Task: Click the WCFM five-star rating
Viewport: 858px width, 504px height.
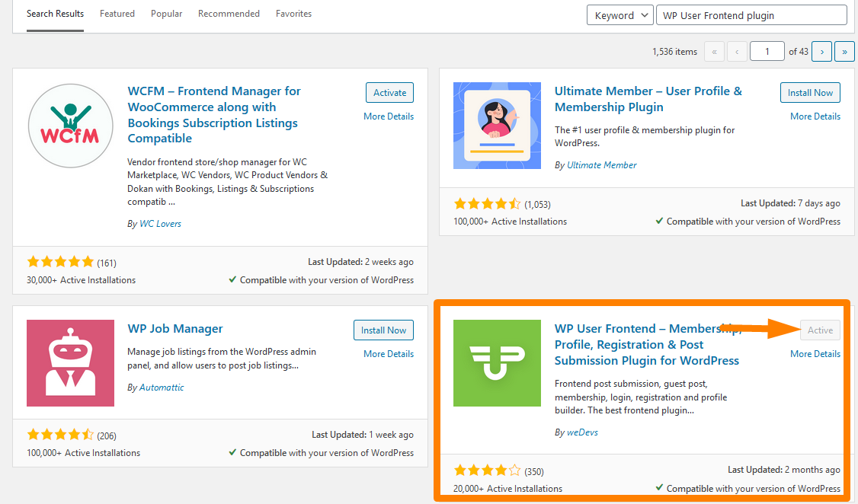Action: [61, 262]
